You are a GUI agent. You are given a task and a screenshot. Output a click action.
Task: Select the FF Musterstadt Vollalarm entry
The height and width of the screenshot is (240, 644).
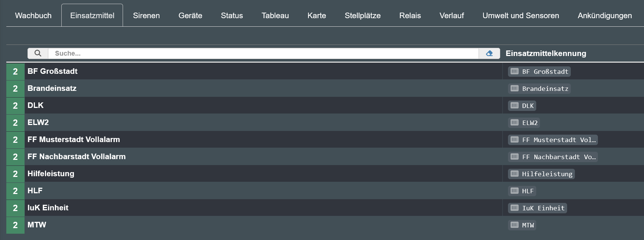(74, 139)
